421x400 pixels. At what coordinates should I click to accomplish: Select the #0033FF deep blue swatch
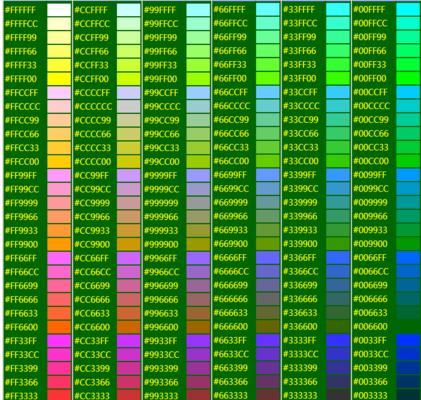pos(408,340)
